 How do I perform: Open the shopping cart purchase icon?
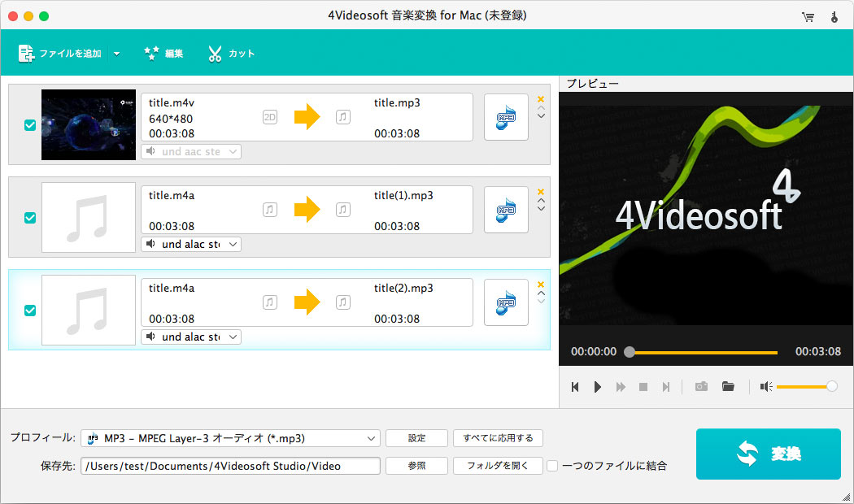pos(808,17)
